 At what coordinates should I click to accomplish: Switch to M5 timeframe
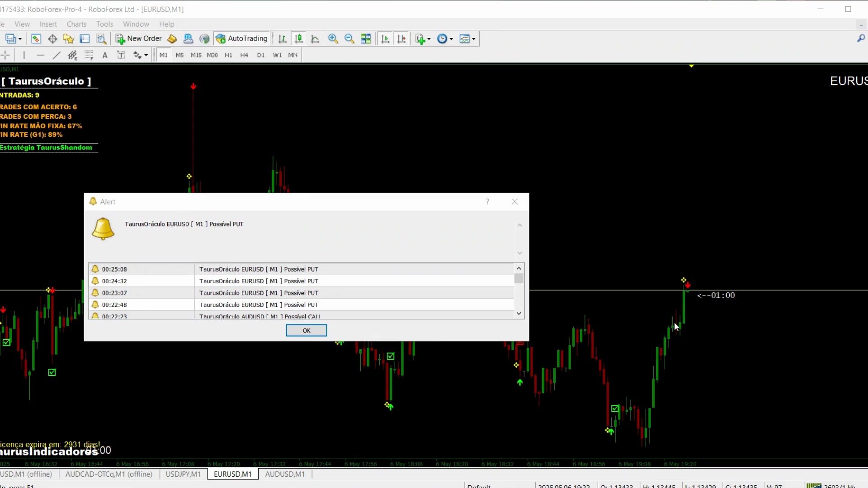[179, 55]
